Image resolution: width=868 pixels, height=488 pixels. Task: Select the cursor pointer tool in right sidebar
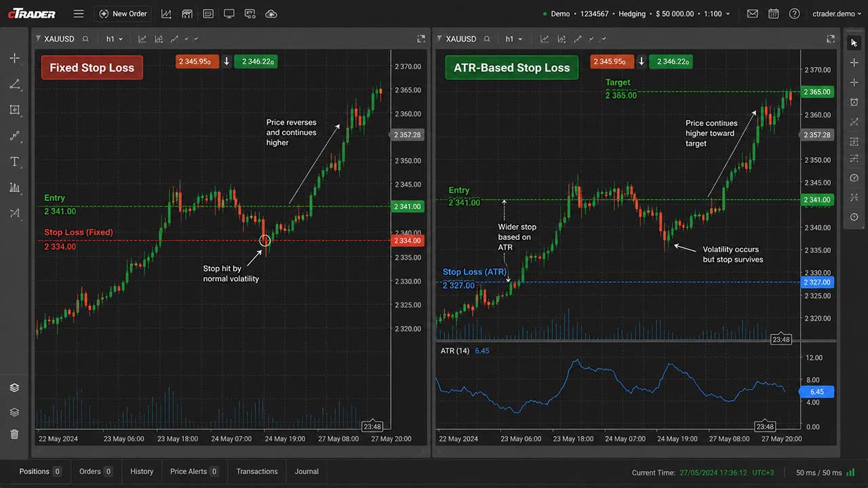click(854, 43)
